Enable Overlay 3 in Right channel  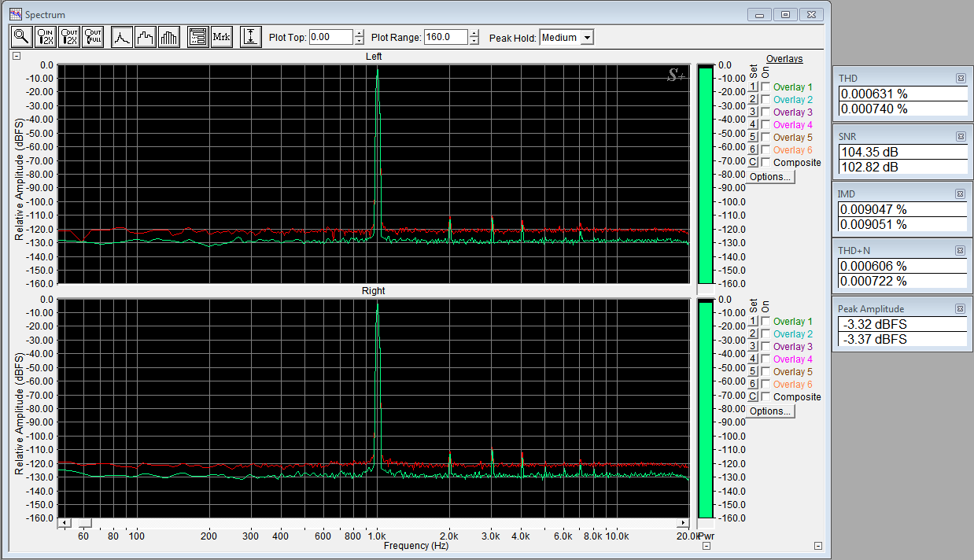point(766,347)
